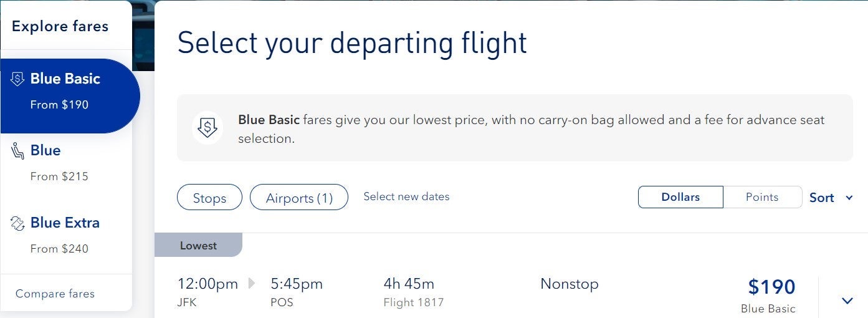The image size is (868, 318).
Task: Switch fare display to Points
Action: [762, 197]
